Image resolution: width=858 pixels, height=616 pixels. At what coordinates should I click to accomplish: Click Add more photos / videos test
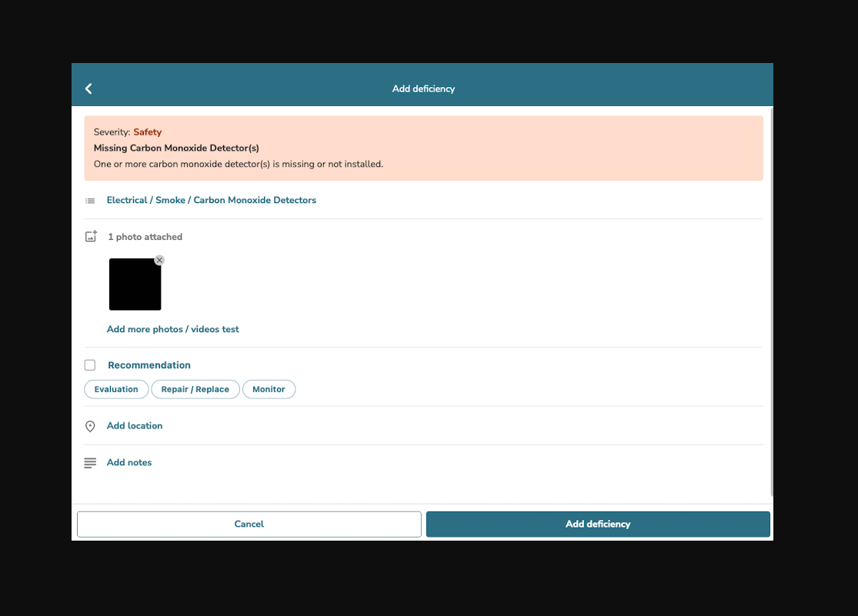tap(173, 329)
